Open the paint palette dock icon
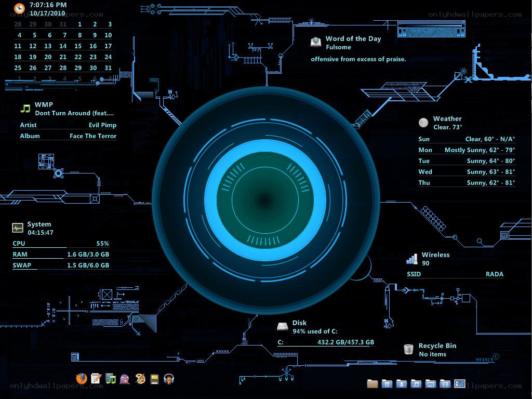532x399 pixels. (x=140, y=378)
